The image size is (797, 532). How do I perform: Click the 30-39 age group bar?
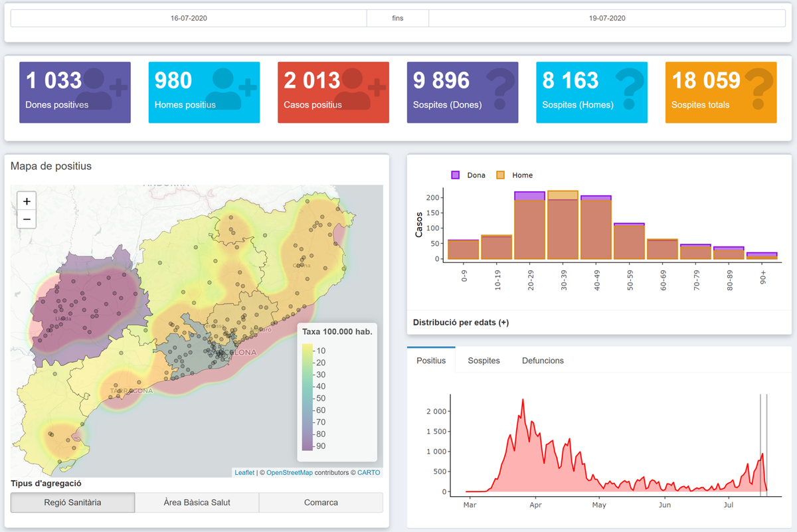pyautogui.click(x=563, y=225)
